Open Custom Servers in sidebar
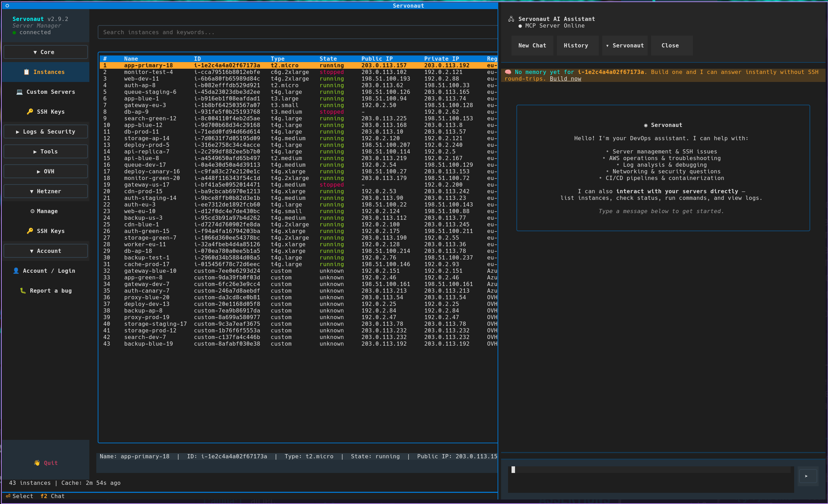This screenshot has height=504, width=828. coord(46,92)
